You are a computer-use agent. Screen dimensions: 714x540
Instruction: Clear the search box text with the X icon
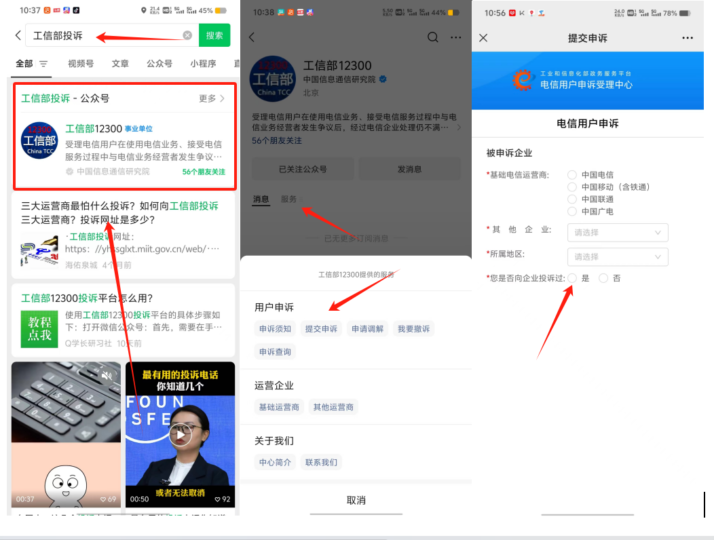click(187, 35)
